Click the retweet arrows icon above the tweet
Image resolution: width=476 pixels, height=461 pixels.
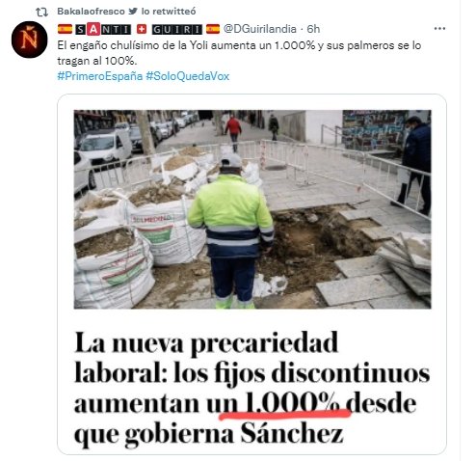pos(41,12)
